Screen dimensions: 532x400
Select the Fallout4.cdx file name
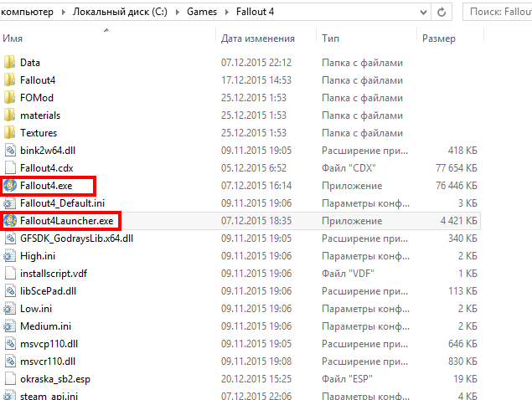tap(46, 168)
